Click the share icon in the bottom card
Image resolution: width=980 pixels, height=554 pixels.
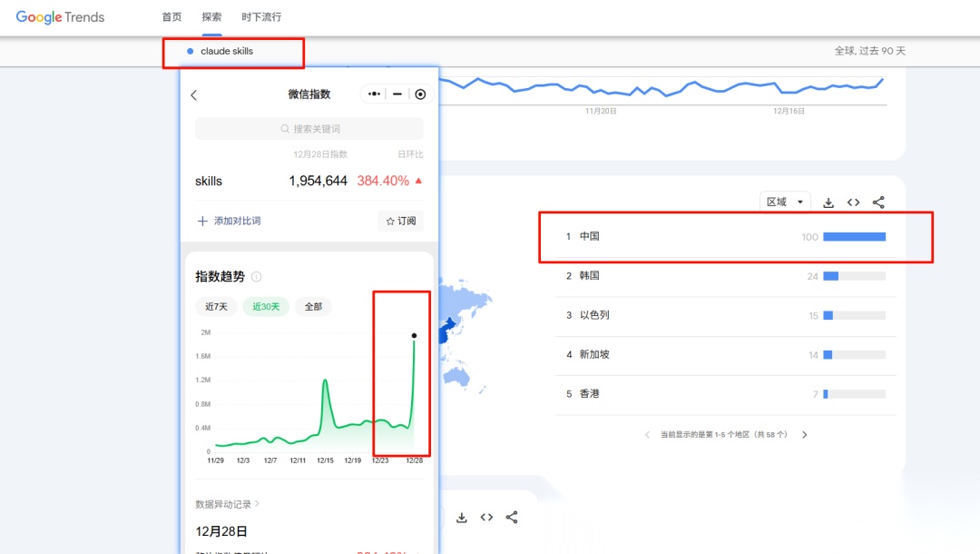pyautogui.click(x=512, y=517)
